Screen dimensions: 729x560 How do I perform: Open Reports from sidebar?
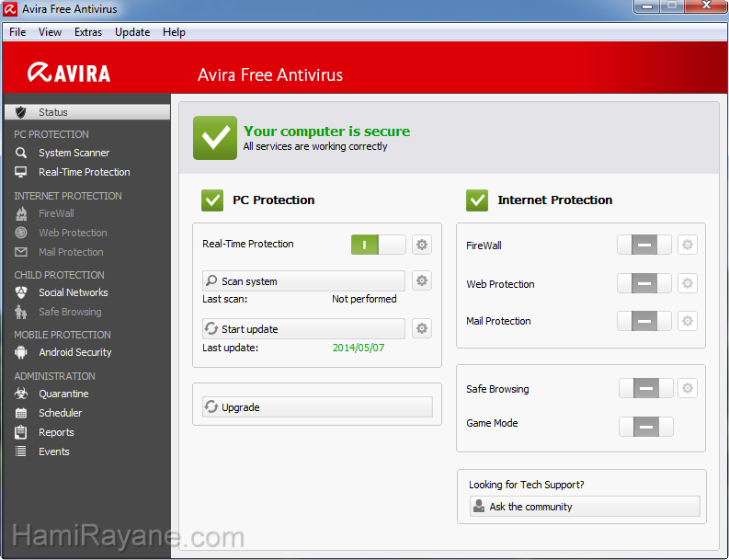pos(56,432)
